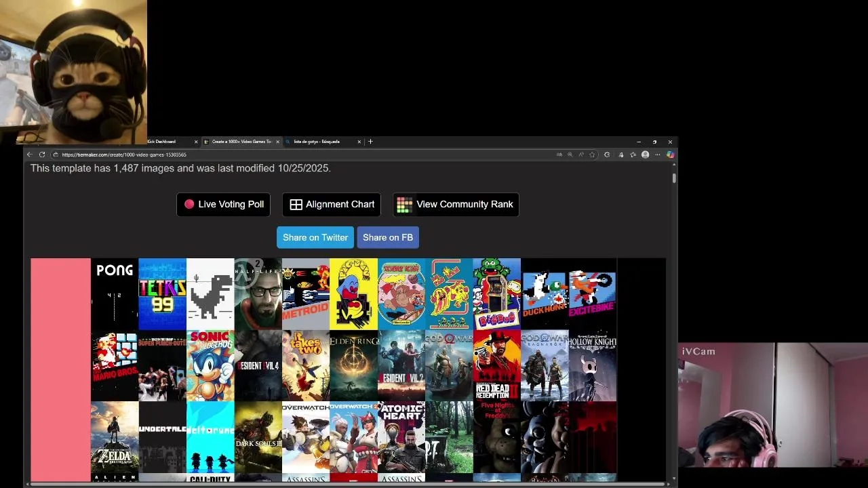The height and width of the screenshot is (488, 868).
Task: Click Share on FB button
Action: [x=388, y=237]
